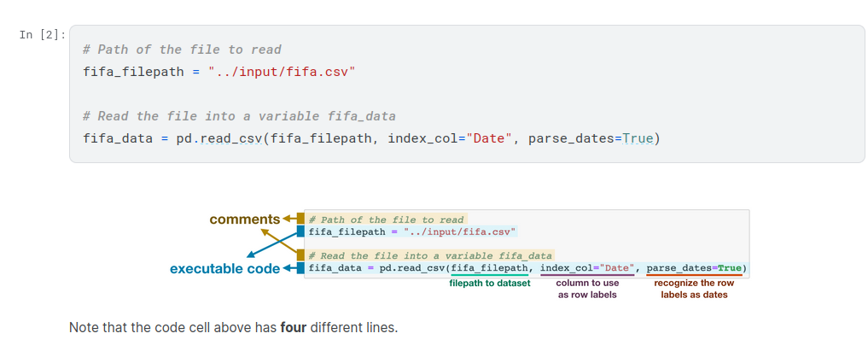Click the yellow arrowhead next to "comments"

point(288,219)
